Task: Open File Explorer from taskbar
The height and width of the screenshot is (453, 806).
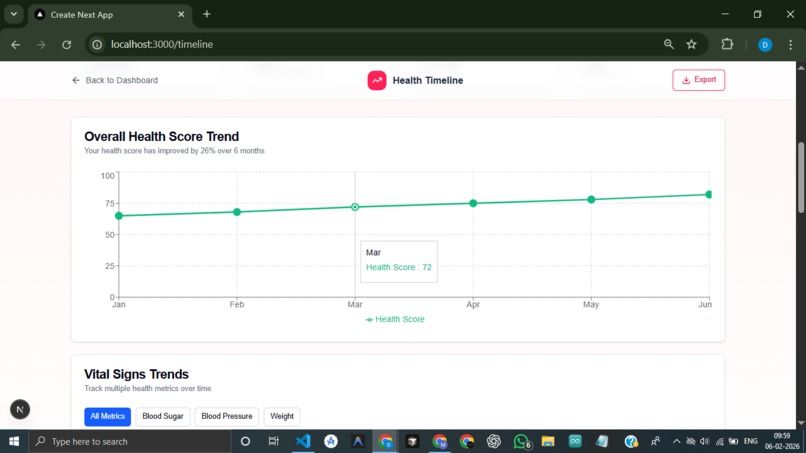Action: (548, 441)
